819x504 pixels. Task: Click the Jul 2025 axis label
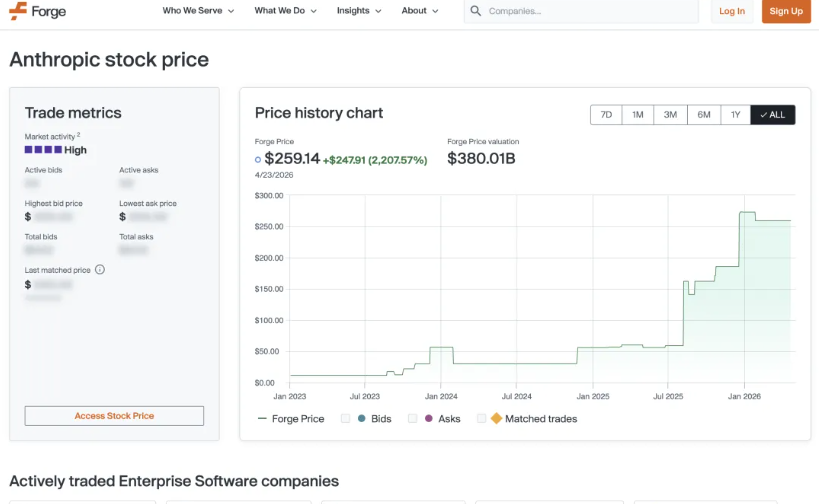tap(668, 396)
